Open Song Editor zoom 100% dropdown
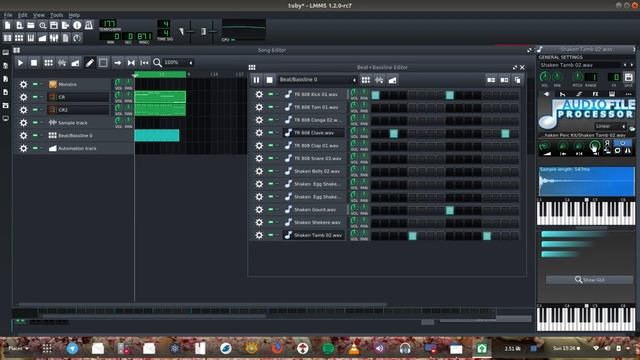 178,62
